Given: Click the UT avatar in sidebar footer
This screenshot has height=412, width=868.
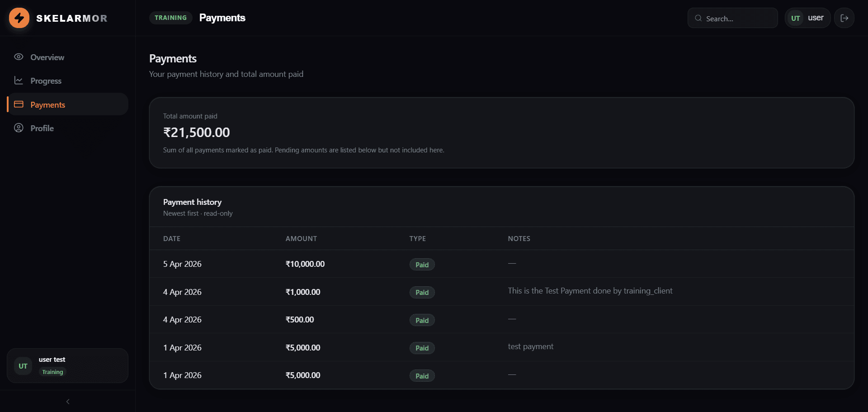Looking at the screenshot, I should coord(23,366).
